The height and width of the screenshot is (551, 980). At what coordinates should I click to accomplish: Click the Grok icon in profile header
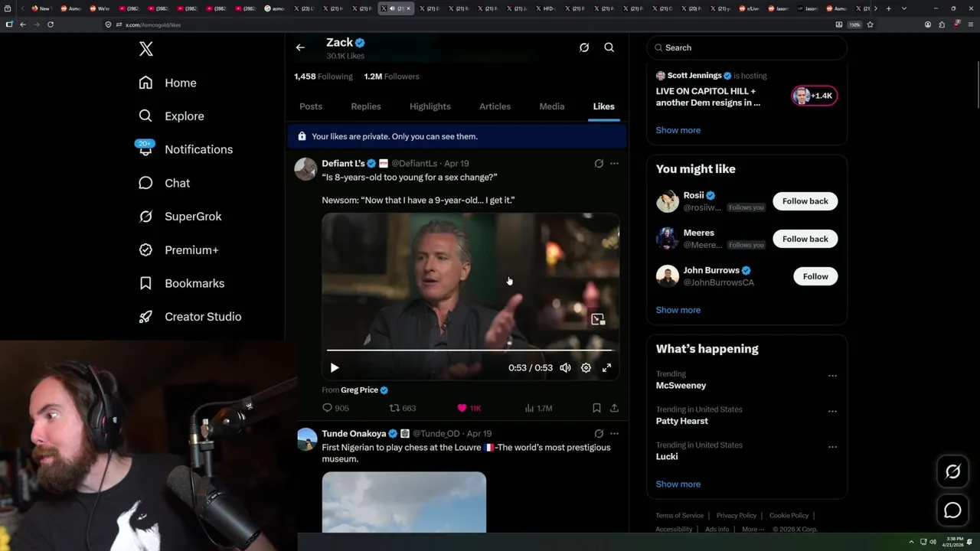[x=584, y=47]
